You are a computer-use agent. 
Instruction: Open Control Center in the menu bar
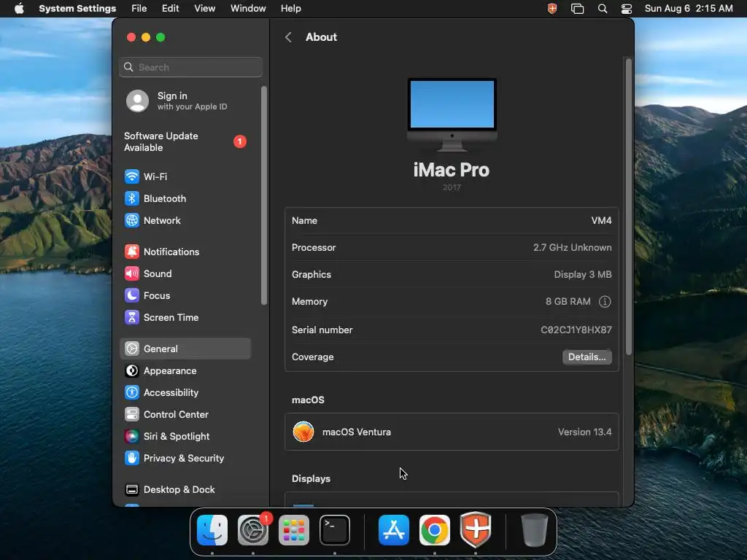pos(627,9)
